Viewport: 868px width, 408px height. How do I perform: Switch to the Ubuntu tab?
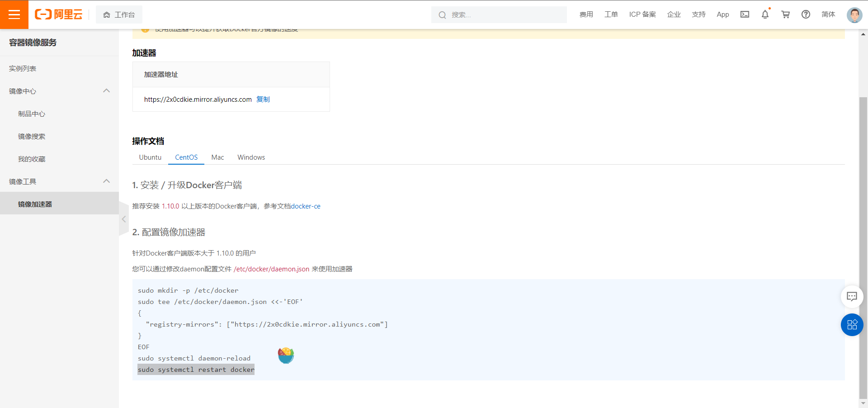coord(150,157)
